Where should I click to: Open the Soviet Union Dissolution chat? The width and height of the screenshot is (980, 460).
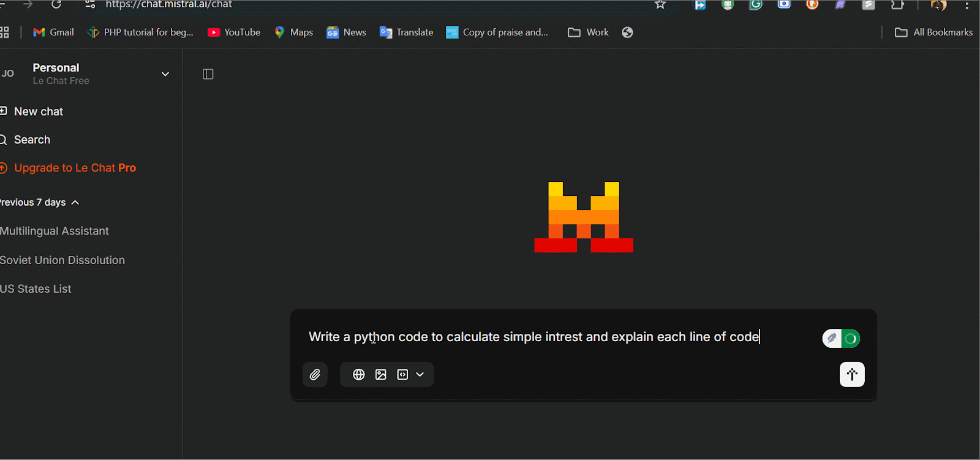pyautogui.click(x=62, y=260)
